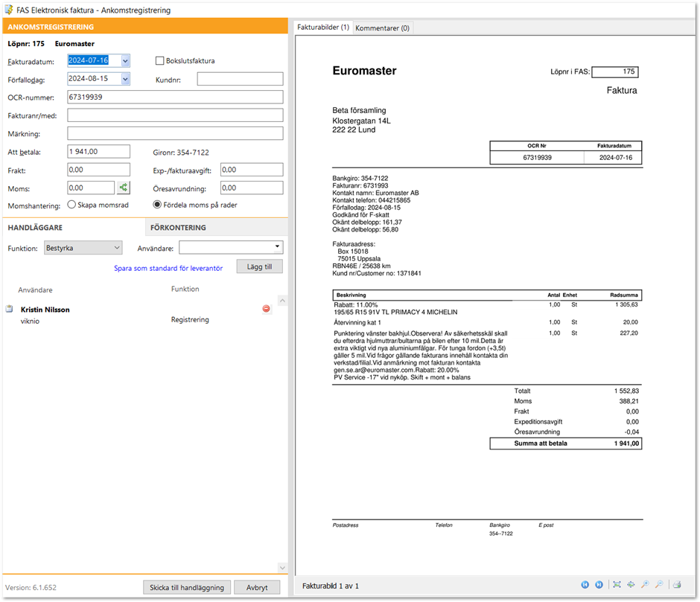The height and width of the screenshot is (602, 700).
Task: Click OCR number 67319939 on invoice image
Action: coord(537,158)
